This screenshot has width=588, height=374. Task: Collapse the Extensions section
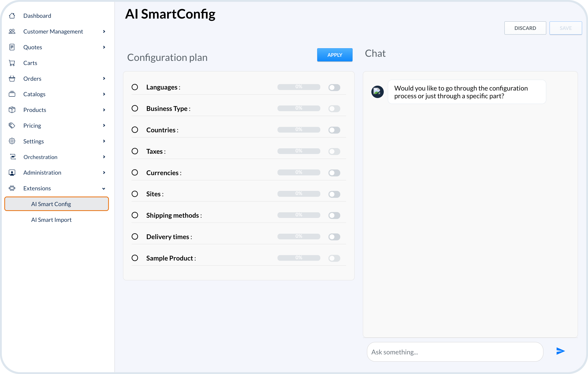coord(104,188)
